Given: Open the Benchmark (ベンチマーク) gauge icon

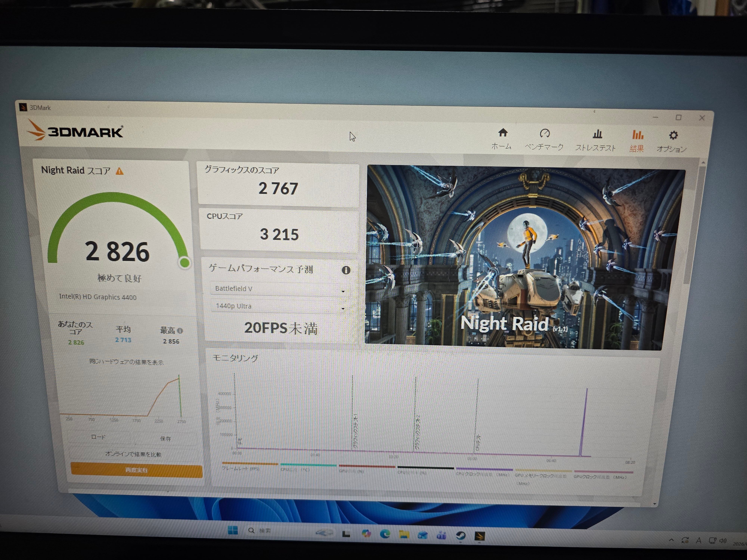Looking at the screenshot, I should tap(544, 134).
